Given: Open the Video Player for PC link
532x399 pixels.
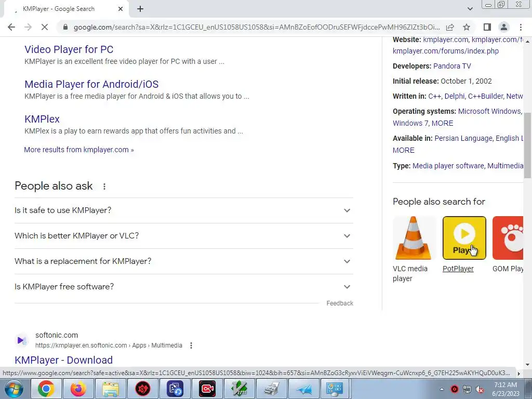Looking at the screenshot, I should click(69, 49).
